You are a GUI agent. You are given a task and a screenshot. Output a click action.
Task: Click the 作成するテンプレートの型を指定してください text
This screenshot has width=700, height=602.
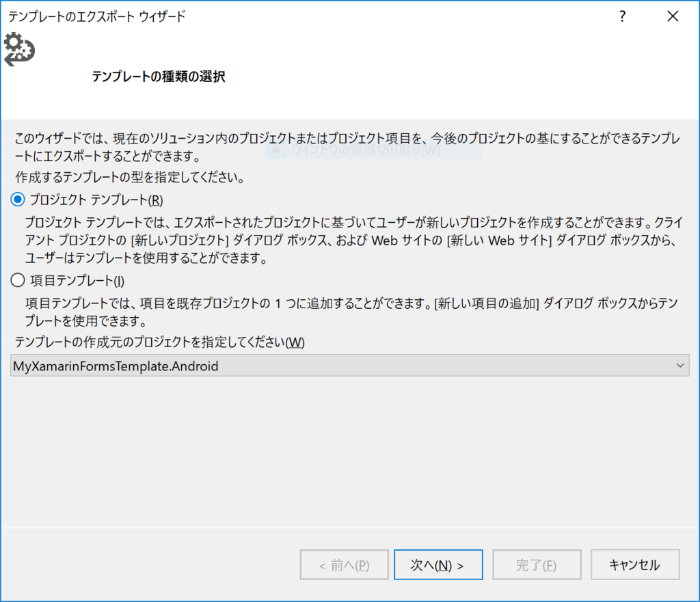click(x=130, y=178)
